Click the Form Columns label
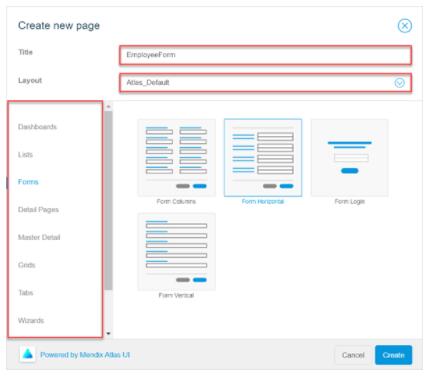This screenshot has width=428, height=376. 176,201
